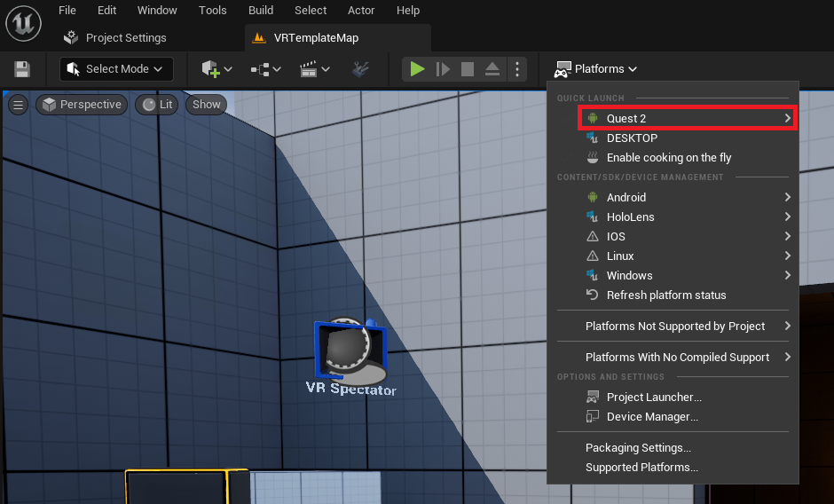This screenshot has width=834, height=504.
Task: Click the steaming cooking-on-the-fly icon
Action: 593,158
